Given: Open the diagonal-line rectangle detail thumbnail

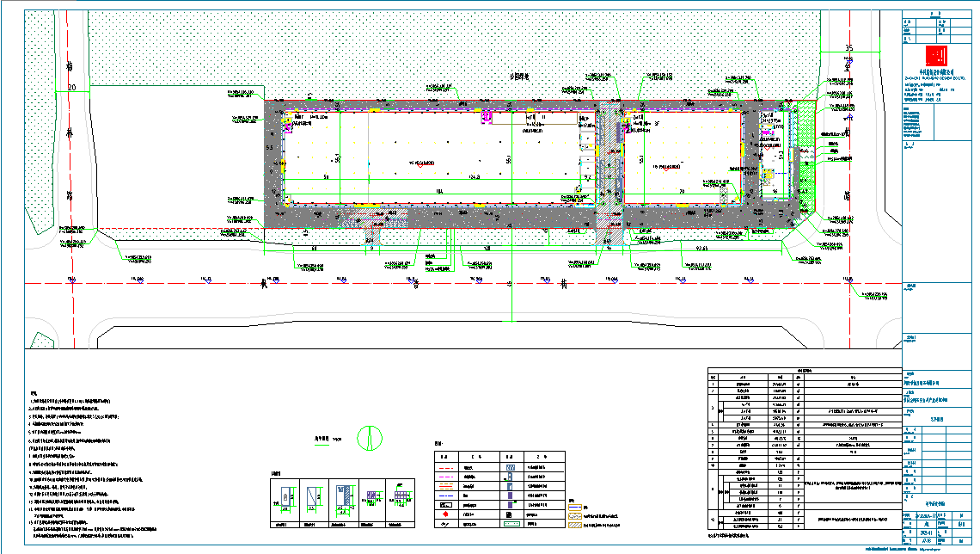Looking at the screenshot, I should 315,499.
